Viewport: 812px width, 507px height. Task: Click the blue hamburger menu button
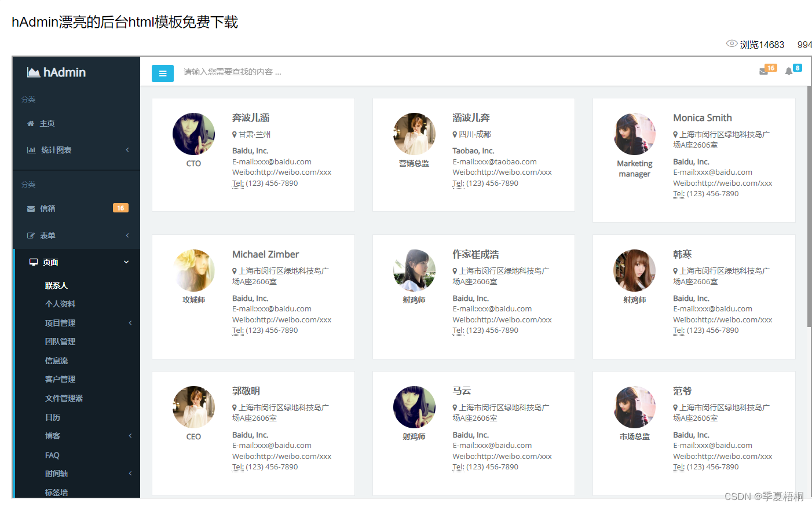[163, 74]
